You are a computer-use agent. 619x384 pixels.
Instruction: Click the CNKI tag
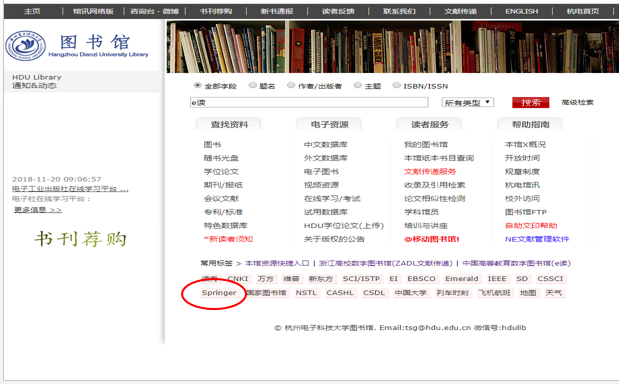(x=238, y=279)
